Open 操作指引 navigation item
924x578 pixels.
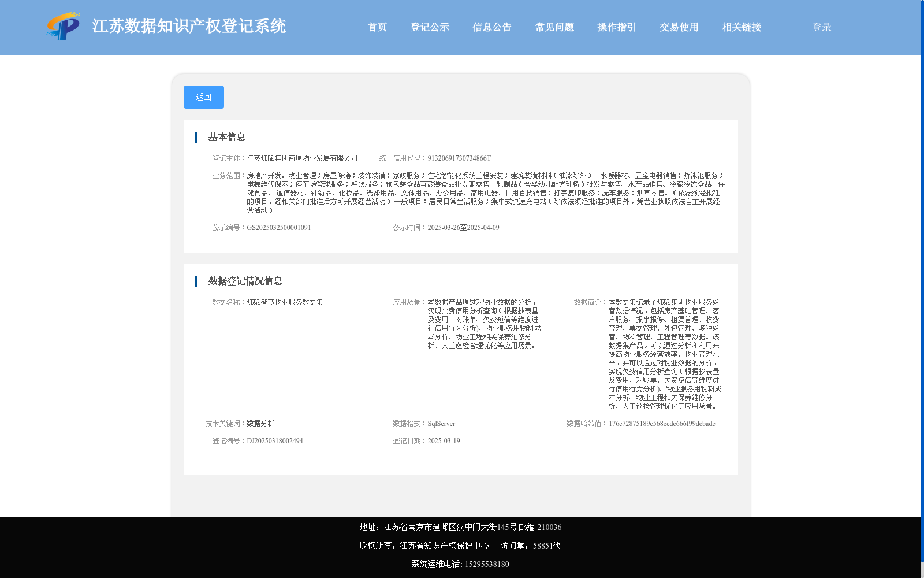coord(617,27)
